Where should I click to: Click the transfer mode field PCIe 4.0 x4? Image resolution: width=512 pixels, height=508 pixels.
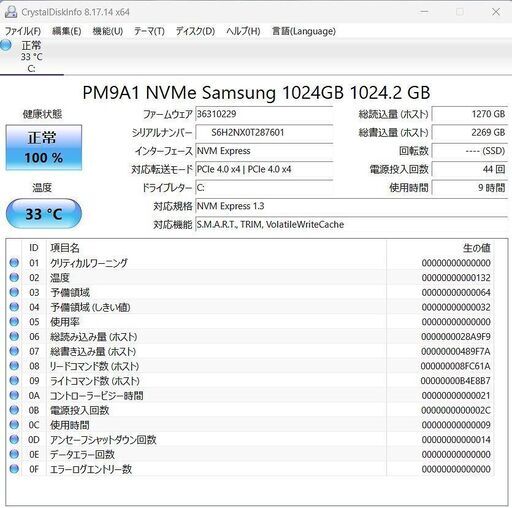click(x=264, y=169)
